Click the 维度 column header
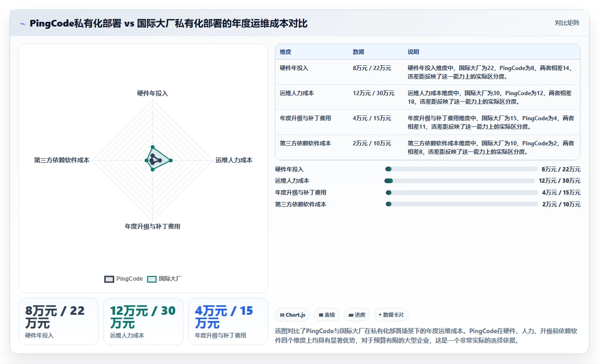599x364 pixels. (286, 52)
